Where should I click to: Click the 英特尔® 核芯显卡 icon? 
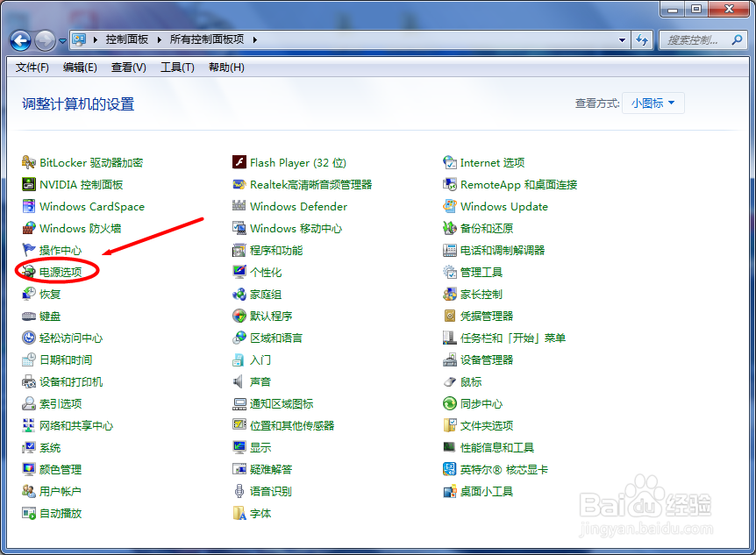[450, 469]
